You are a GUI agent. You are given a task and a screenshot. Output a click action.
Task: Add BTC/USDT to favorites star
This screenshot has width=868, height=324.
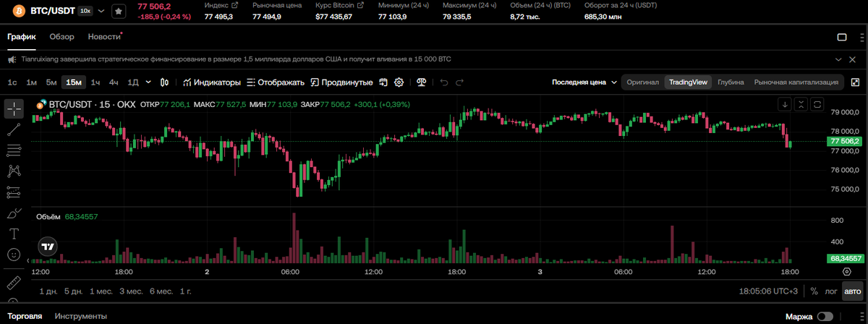click(x=119, y=12)
